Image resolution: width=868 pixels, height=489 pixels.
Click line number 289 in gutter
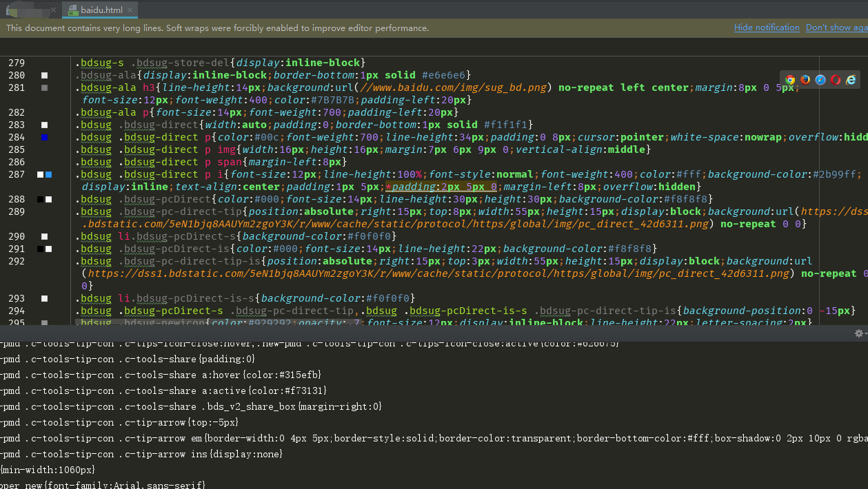point(17,211)
